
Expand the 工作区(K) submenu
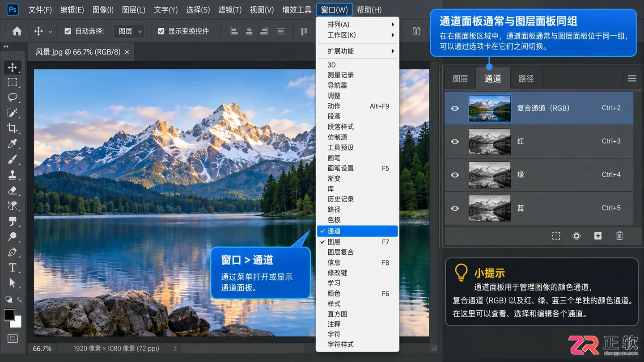pyautogui.click(x=357, y=35)
